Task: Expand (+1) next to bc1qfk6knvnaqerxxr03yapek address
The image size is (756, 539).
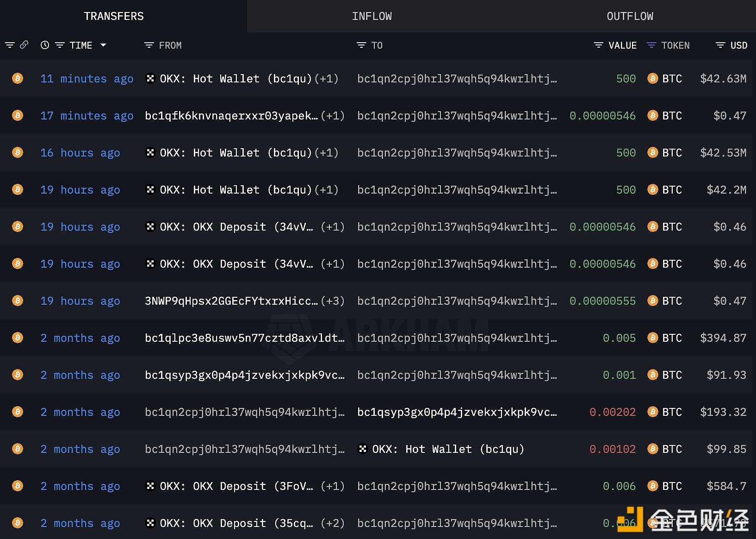Action: [x=333, y=116]
